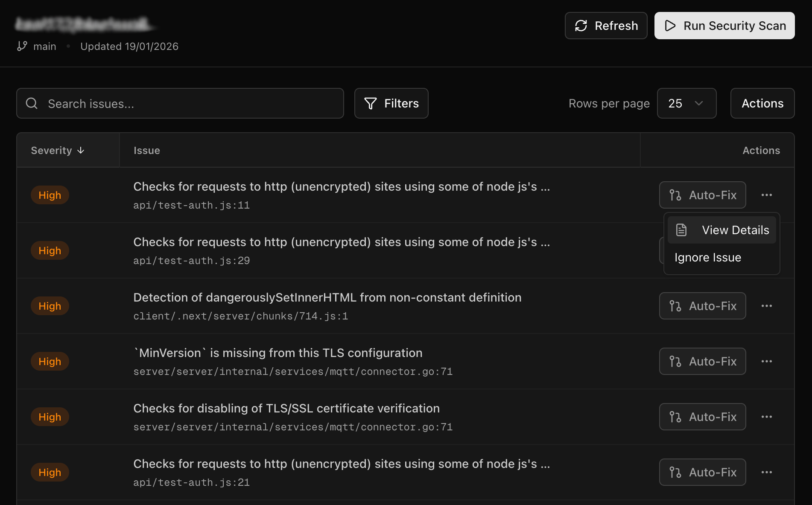
Task: Expand the Rows per page dropdown
Action: pos(686,103)
